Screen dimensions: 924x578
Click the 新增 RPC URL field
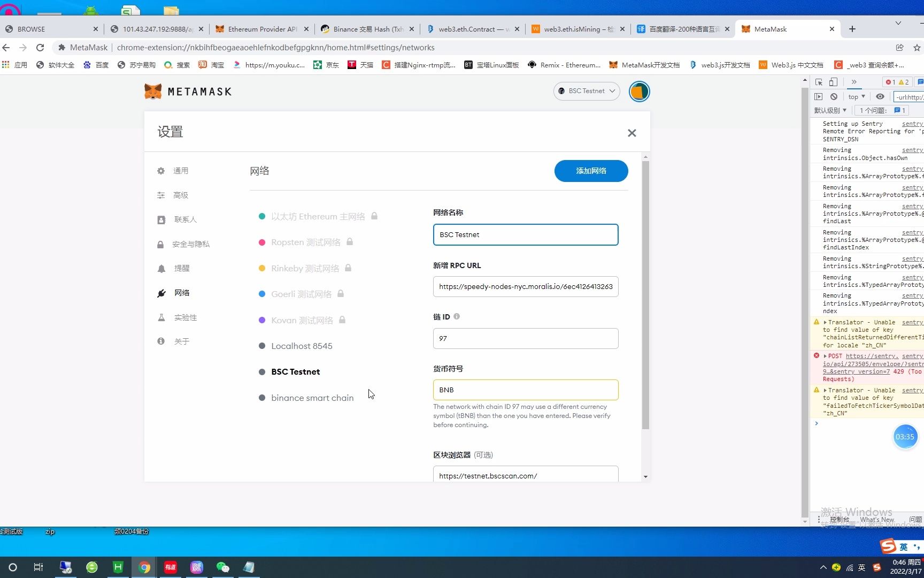526,286
